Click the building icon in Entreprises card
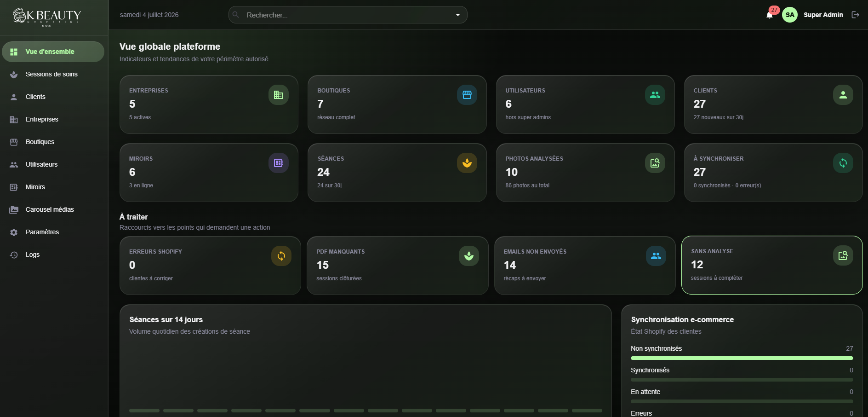 279,95
